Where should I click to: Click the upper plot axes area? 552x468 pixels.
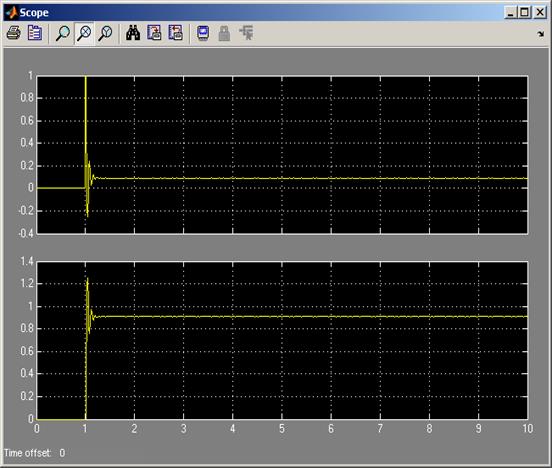click(x=282, y=155)
